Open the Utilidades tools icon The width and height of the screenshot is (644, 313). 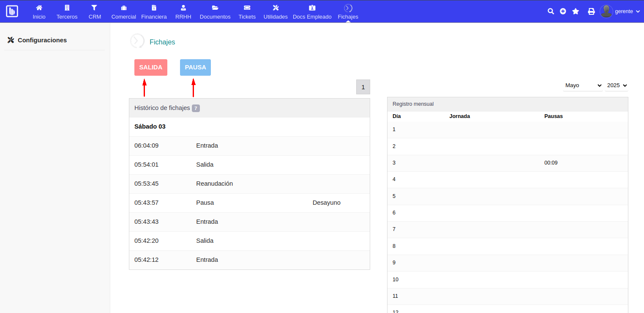276,8
